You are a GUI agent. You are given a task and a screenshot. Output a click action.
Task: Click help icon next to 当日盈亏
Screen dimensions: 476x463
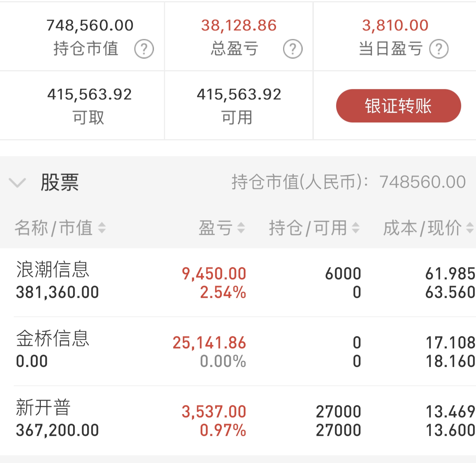pyautogui.click(x=439, y=49)
